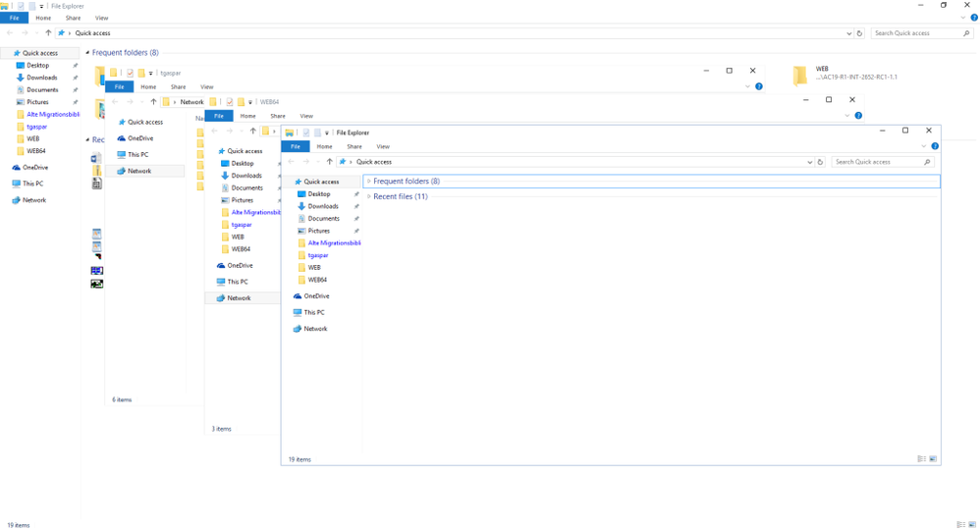980x530 pixels.
Task: Open address bar history dropdown in front window
Action: (809, 162)
